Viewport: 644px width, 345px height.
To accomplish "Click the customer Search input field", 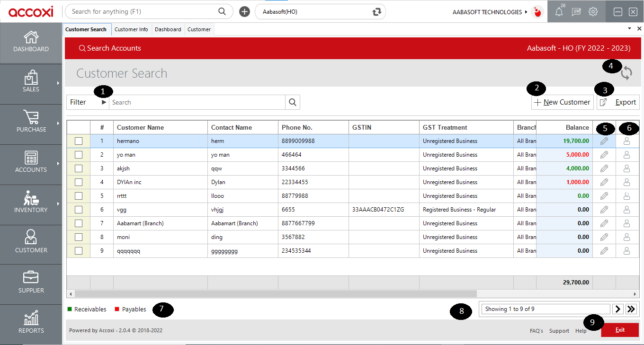I will [197, 102].
